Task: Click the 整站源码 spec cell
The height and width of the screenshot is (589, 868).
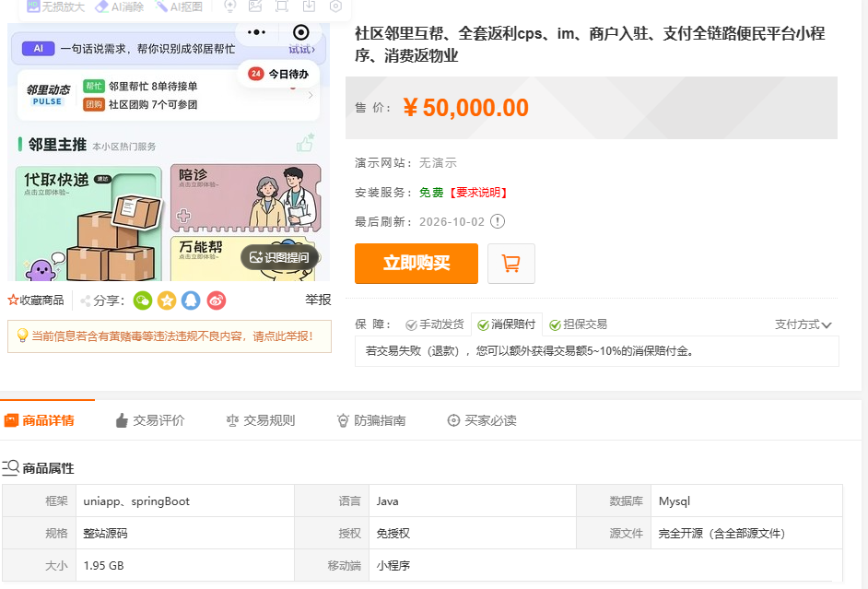Action: tap(185, 533)
